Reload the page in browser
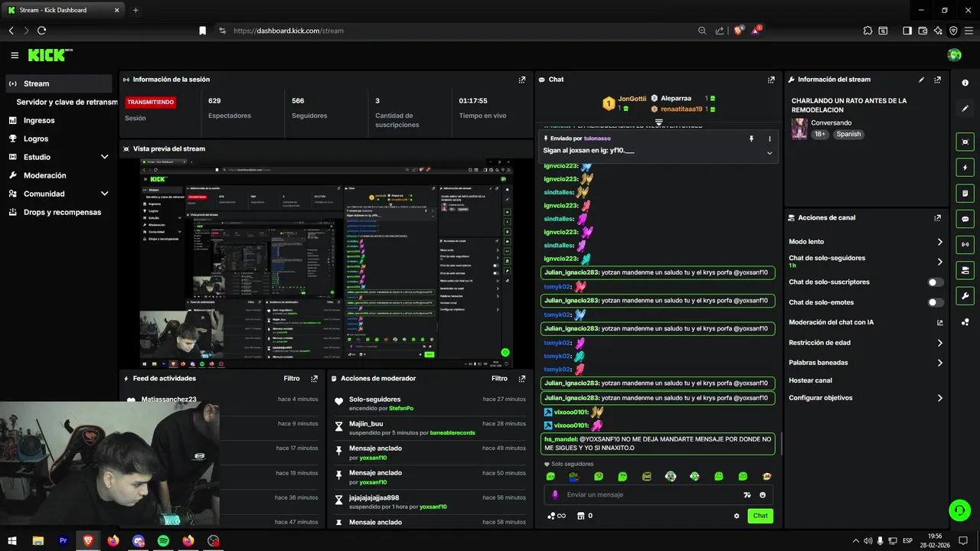This screenshot has width=980, height=551. pos(41,31)
